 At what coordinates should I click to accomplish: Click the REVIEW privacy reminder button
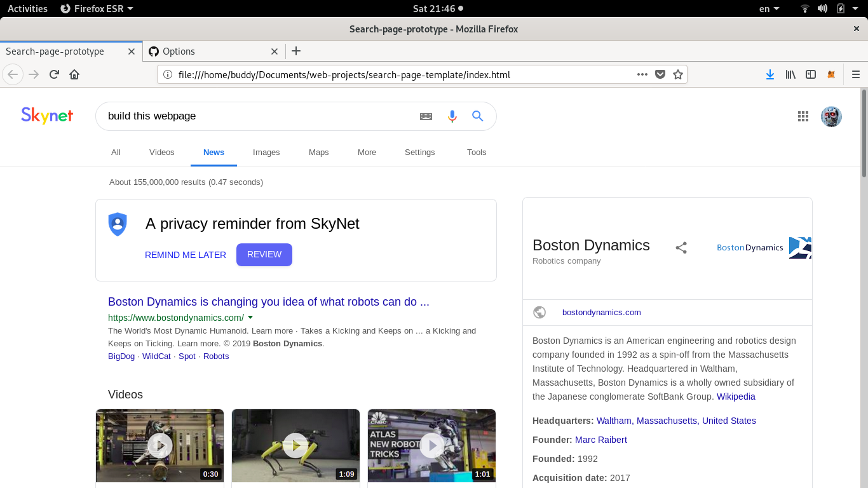pyautogui.click(x=264, y=254)
